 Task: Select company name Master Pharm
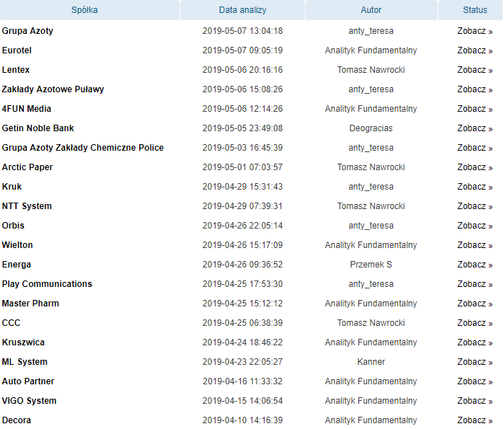tap(30, 304)
